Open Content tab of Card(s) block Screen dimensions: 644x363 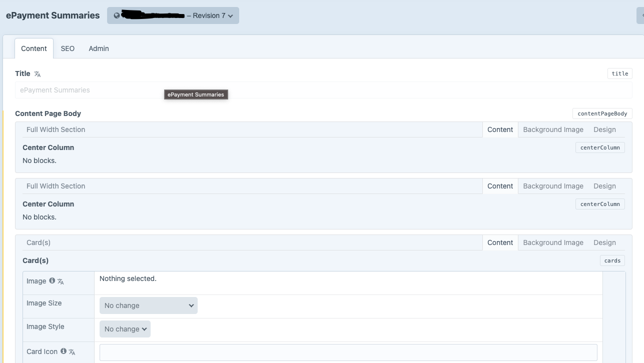pyautogui.click(x=500, y=242)
